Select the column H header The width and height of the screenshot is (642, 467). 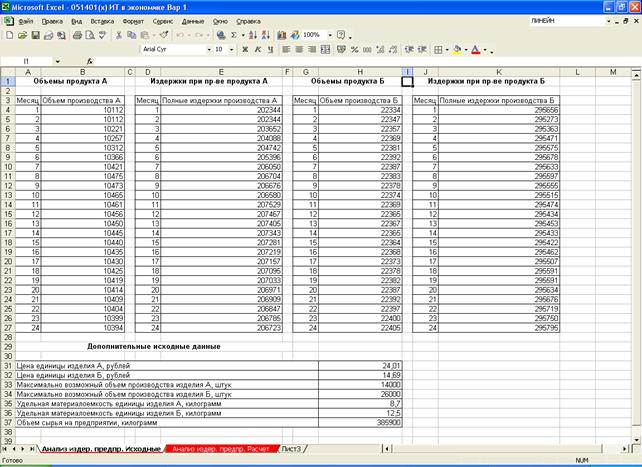pos(358,72)
